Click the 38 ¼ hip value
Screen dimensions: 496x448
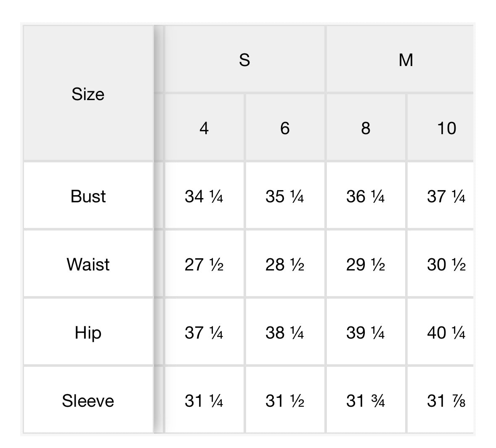[x=285, y=333]
